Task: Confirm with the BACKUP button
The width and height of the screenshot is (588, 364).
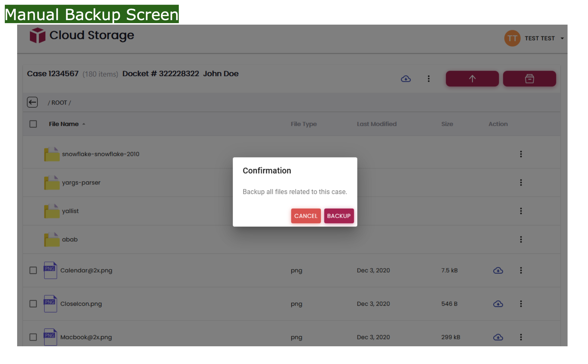Action: point(339,216)
